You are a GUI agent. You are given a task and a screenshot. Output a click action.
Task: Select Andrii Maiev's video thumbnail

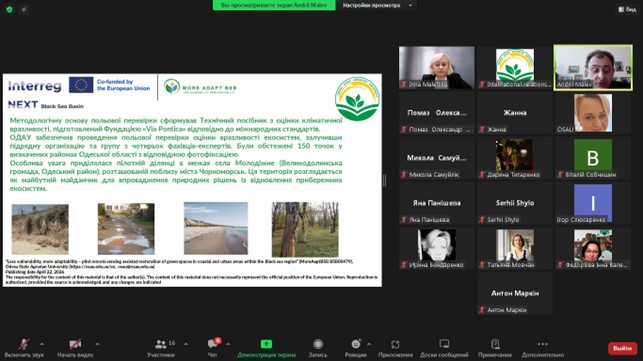click(x=593, y=67)
